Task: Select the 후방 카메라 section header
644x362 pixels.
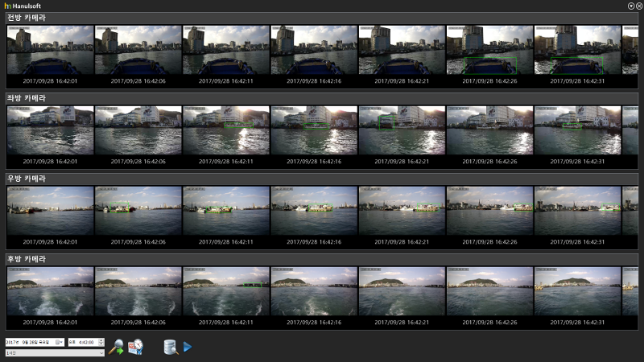Action: [x=27, y=259]
